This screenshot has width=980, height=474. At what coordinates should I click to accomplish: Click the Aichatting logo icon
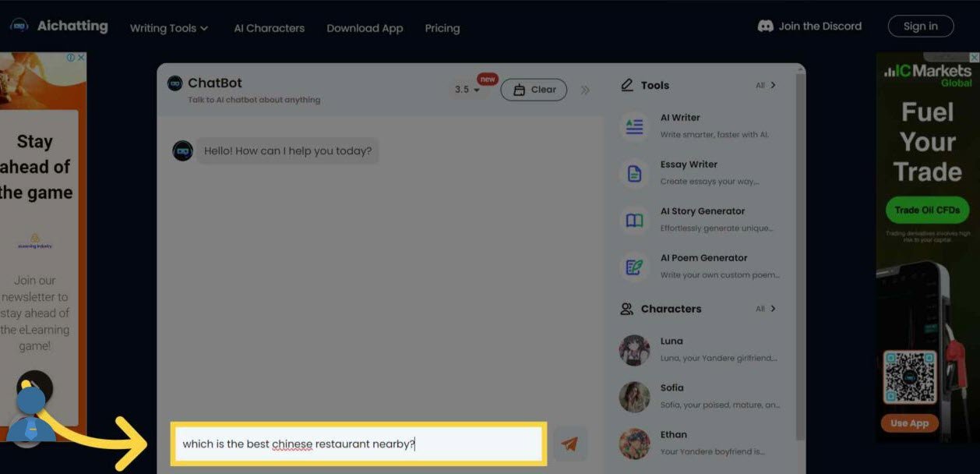(x=19, y=27)
